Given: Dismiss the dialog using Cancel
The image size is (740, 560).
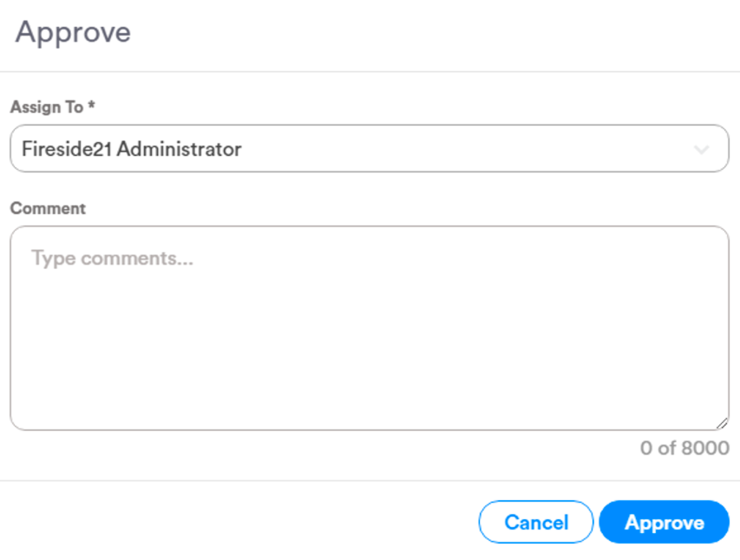Looking at the screenshot, I should (535, 522).
